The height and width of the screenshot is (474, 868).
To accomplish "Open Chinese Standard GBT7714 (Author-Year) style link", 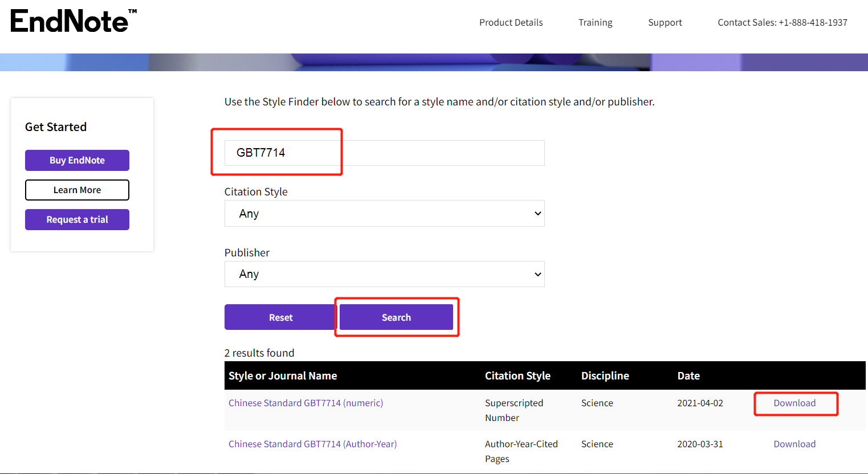I will point(312,444).
